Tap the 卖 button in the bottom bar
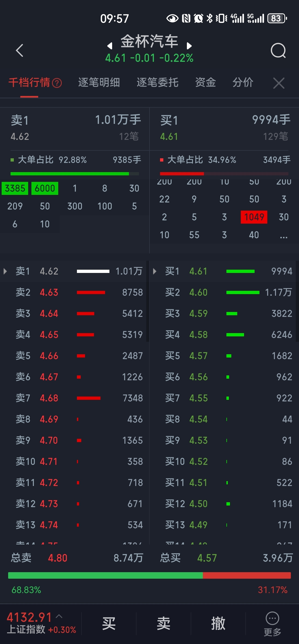The height and width of the screenshot is (644, 299). click(x=164, y=623)
